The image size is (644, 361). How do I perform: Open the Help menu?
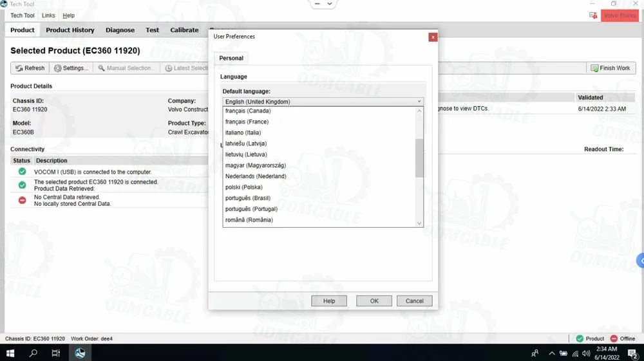[x=69, y=15]
